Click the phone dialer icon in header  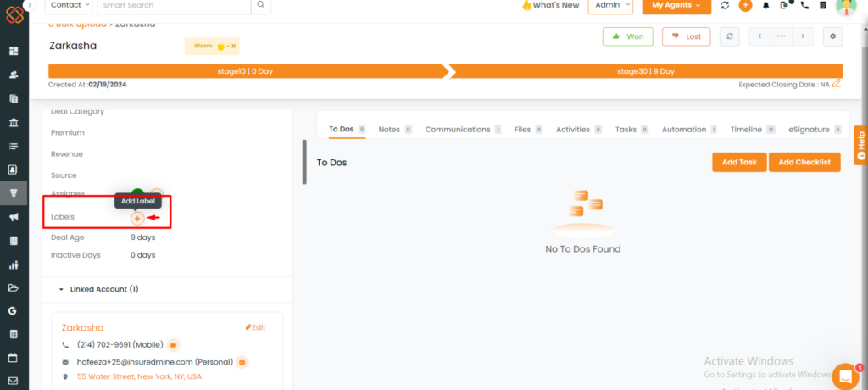(805, 5)
